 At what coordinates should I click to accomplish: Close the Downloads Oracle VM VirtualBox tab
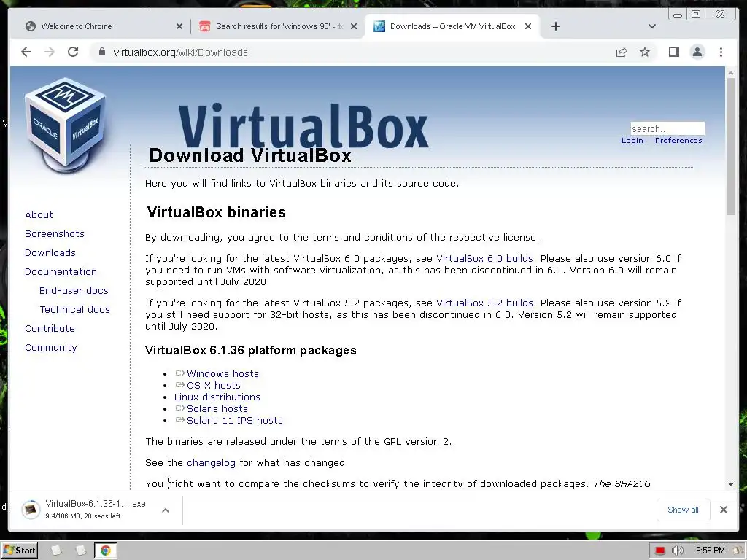click(x=528, y=26)
